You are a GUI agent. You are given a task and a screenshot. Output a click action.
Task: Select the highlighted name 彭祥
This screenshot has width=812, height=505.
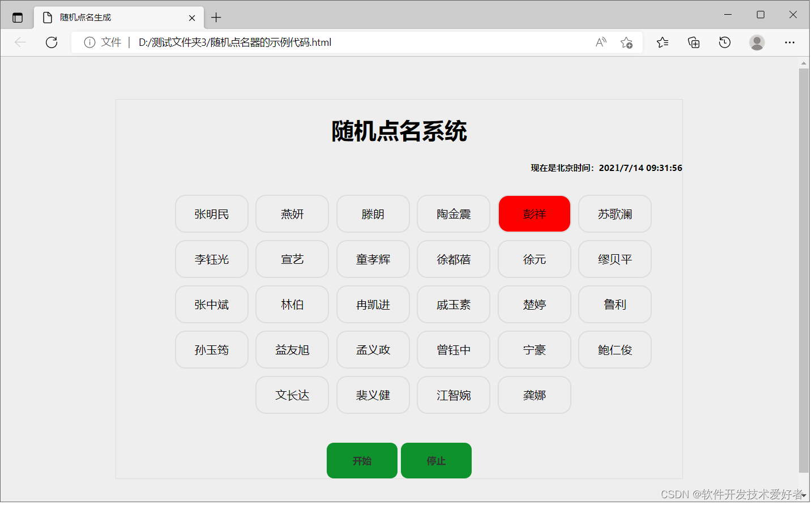point(535,214)
